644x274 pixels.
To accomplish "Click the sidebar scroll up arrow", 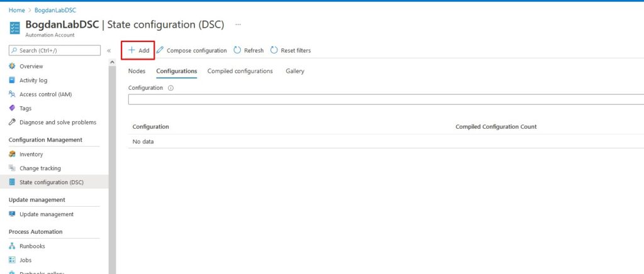I will click(x=112, y=62).
